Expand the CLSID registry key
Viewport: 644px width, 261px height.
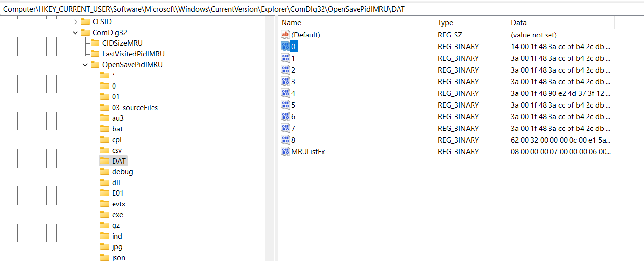[x=75, y=22]
